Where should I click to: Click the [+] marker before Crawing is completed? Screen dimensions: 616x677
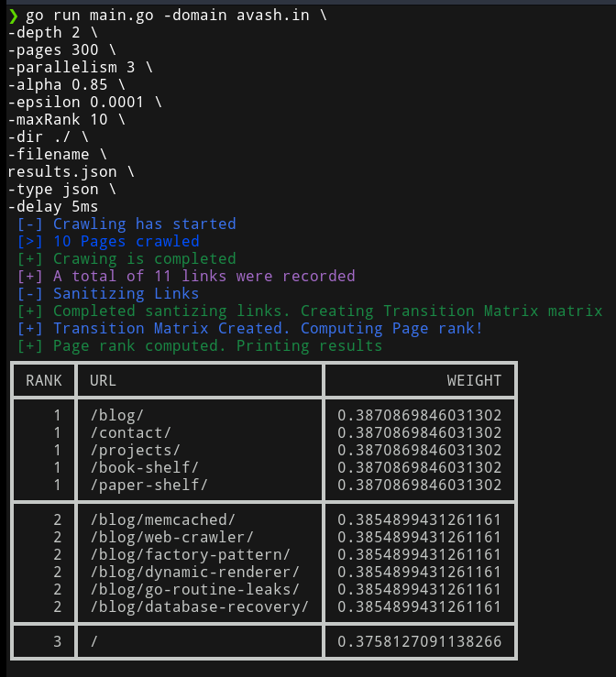click(x=30, y=259)
